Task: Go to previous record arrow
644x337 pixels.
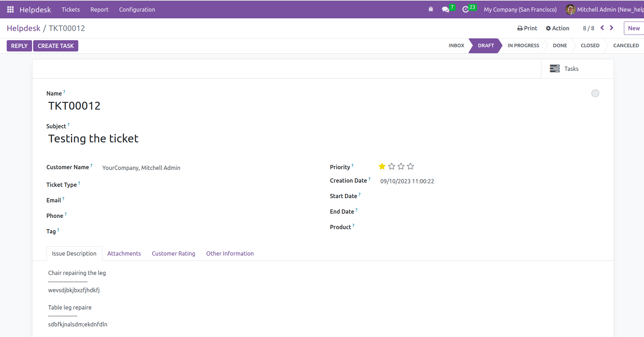Action: [602, 28]
